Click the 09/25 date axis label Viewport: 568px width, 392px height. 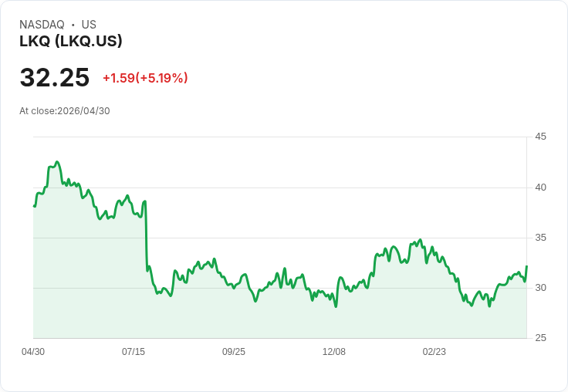tap(234, 352)
